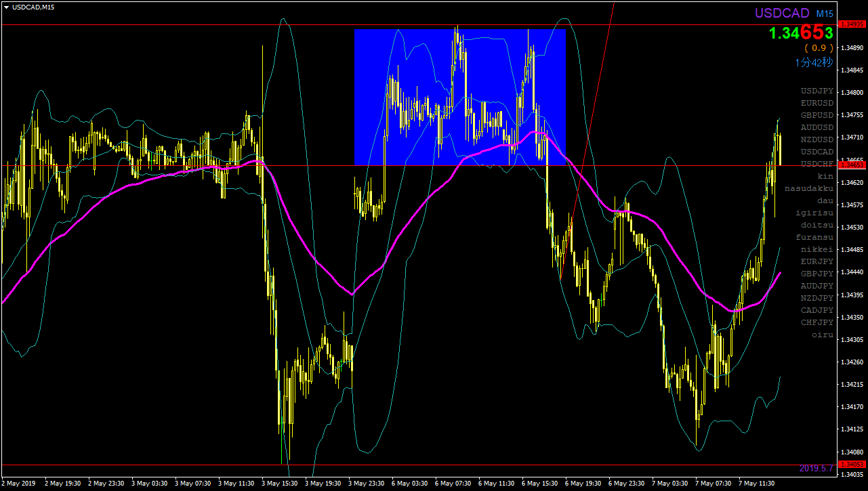The image size is (868, 491).
Task: Click the 3 May 23:30 time label
Action: click(367, 484)
